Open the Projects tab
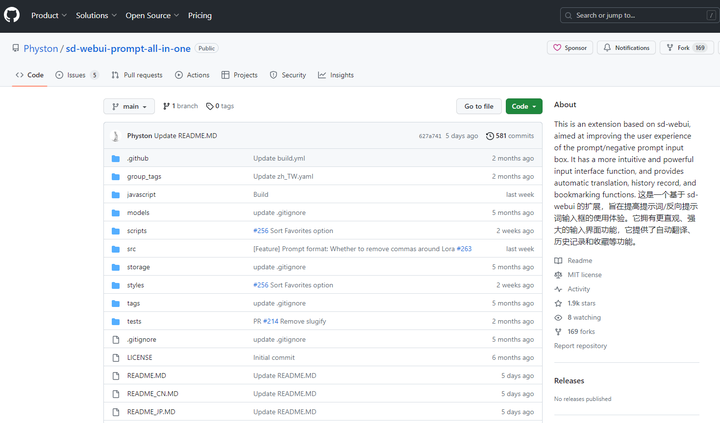Viewport: 720px width, 423px height. tap(239, 75)
